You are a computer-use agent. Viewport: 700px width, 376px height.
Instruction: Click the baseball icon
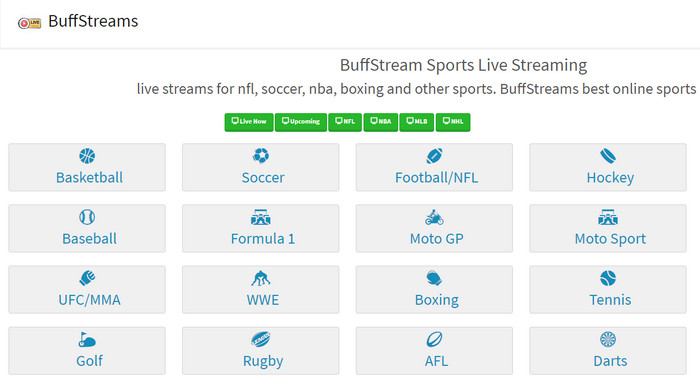(x=87, y=217)
